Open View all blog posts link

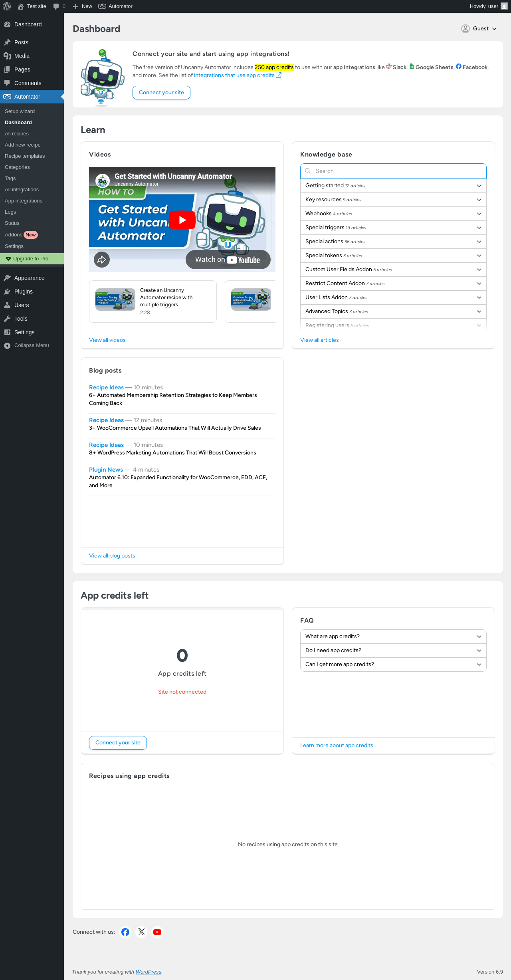pos(112,556)
